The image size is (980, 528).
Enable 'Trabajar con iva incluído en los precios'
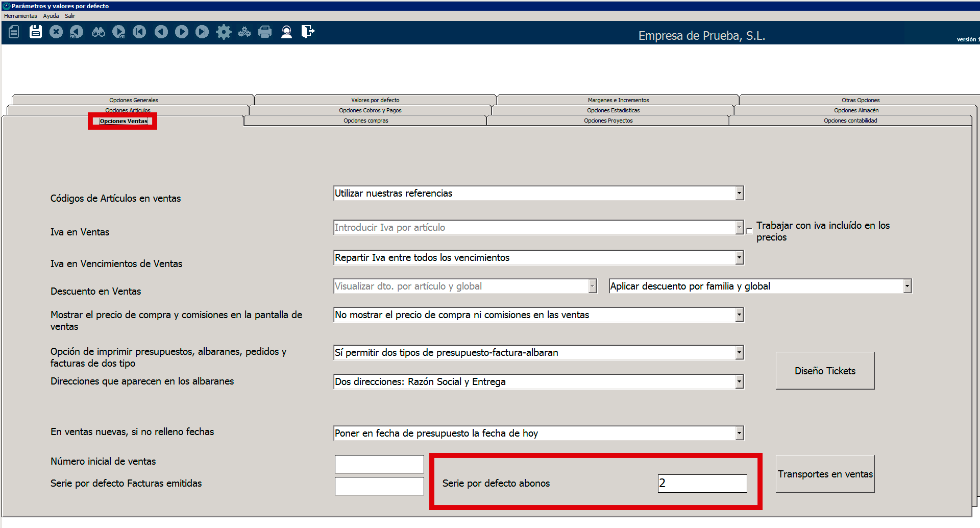click(x=749, y=231)
